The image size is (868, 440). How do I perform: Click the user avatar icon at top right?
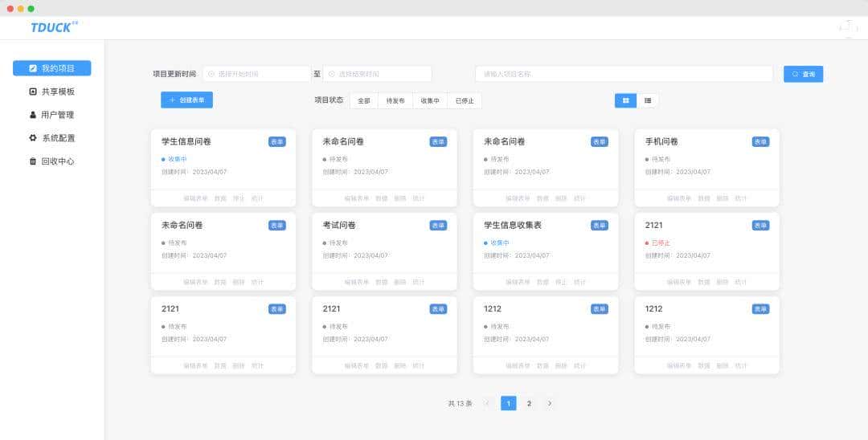click(848, 28)
